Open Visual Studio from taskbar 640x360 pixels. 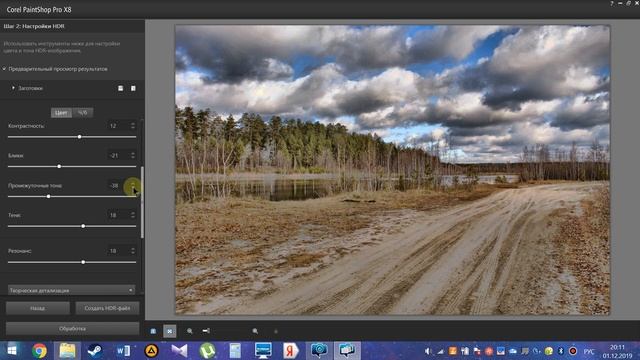point(179,351)
